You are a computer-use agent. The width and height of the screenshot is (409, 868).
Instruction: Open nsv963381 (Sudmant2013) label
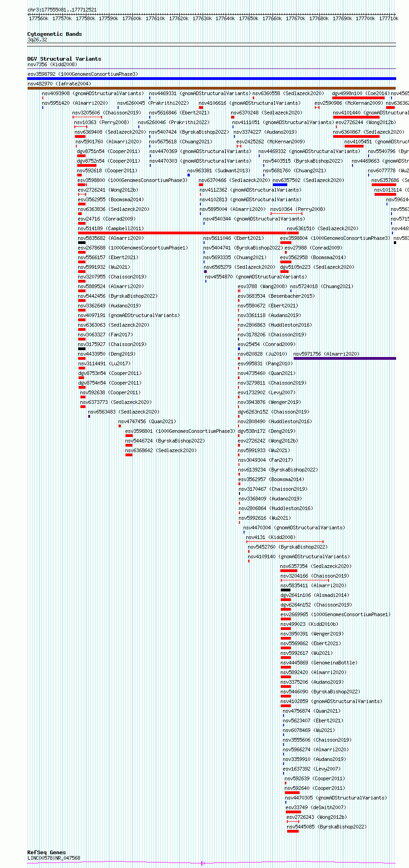pos(219,170)
